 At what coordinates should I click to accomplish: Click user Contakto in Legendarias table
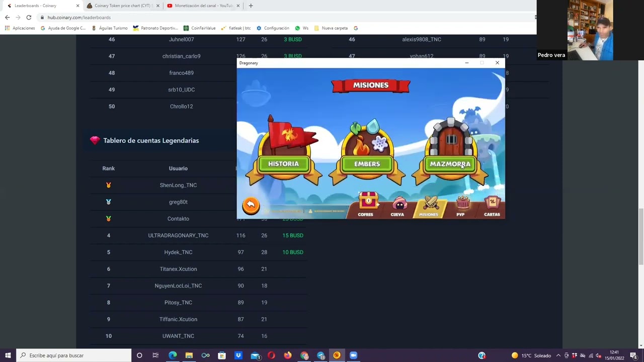tap(178, 219)
